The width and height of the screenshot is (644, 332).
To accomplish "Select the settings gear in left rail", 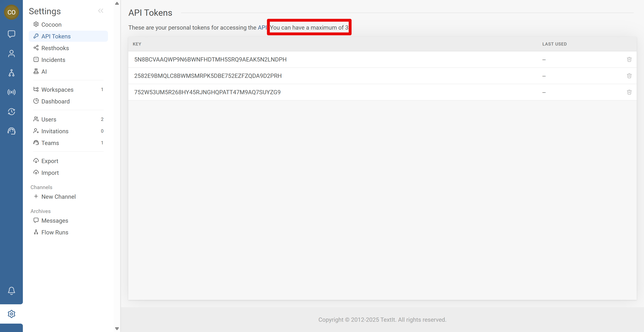I will (x=11, y=314).
